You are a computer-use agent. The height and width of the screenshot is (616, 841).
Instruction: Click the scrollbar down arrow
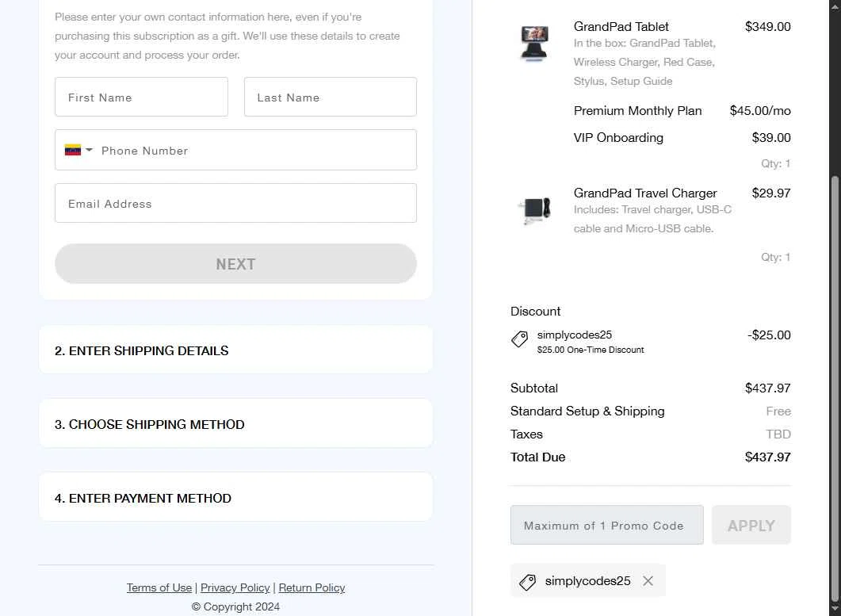click(x=835, y=610)
